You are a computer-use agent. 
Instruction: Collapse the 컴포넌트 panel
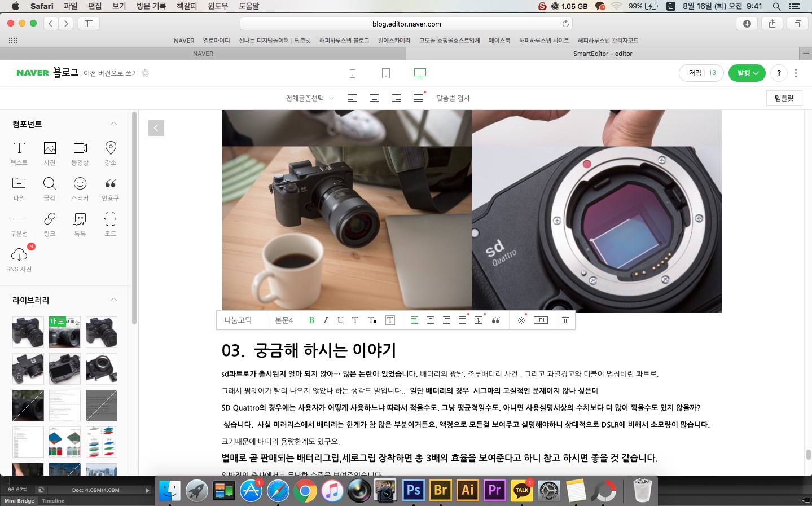pyautogui.click(x=113, y=124)
